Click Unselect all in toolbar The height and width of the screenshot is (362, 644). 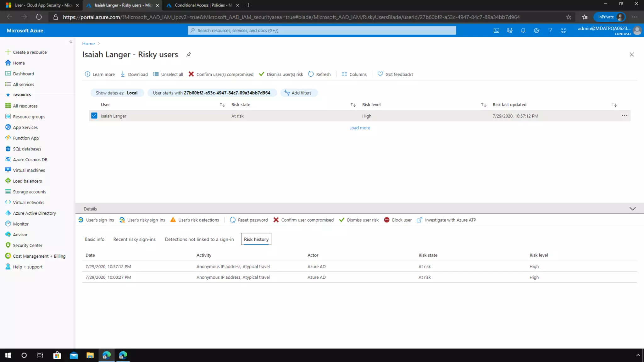[x=168, y=74]
